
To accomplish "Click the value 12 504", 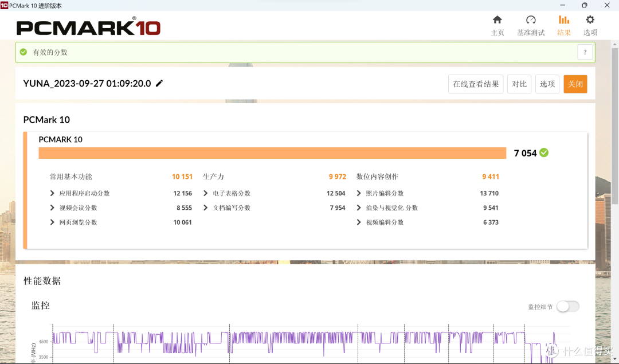I will pyautogui.click(x=336, y=193).
